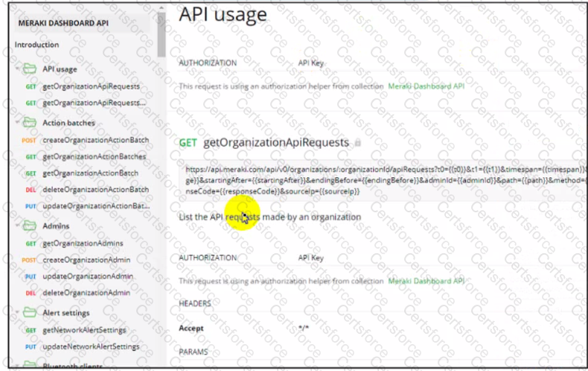This screenshot has height=371, width=588.
Task: Follow lower Meraki Dashboard API collection link
Action: [x=426, y=281]
